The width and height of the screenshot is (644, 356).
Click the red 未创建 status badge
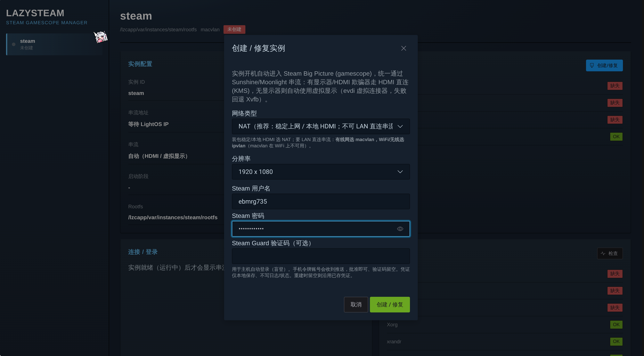point(234,29)
